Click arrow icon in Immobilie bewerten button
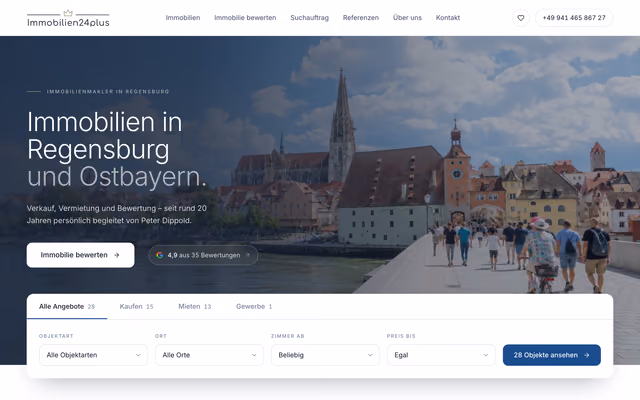The height and width of the screenshot is (400, 640). [117, 255]
